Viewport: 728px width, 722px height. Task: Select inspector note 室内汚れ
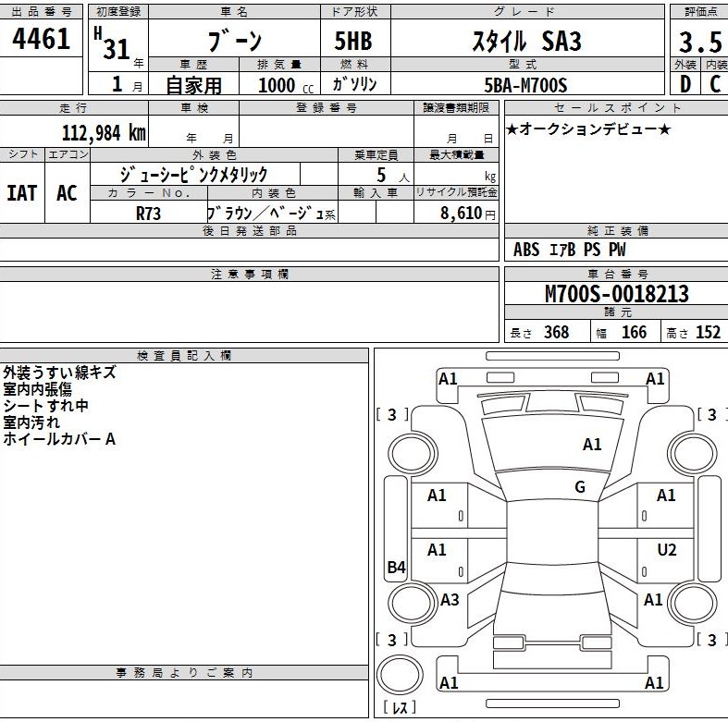click(31, 422)
